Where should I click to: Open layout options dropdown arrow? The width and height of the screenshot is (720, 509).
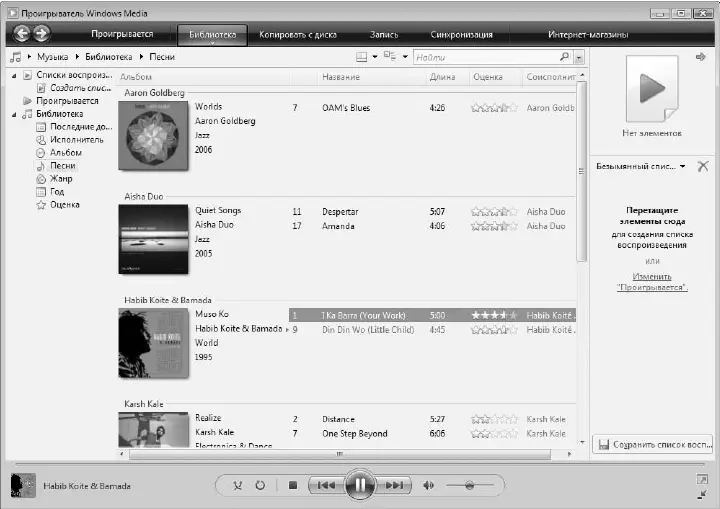[375, 57]
